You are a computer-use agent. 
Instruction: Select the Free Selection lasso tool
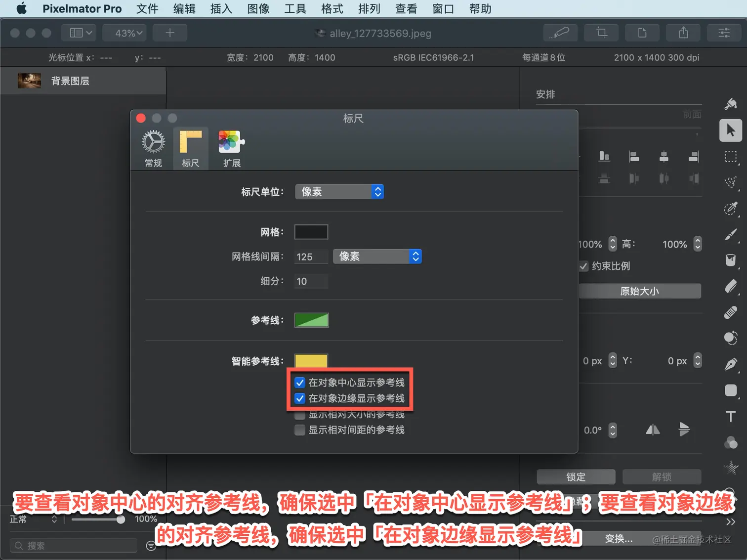pos(731,182)
